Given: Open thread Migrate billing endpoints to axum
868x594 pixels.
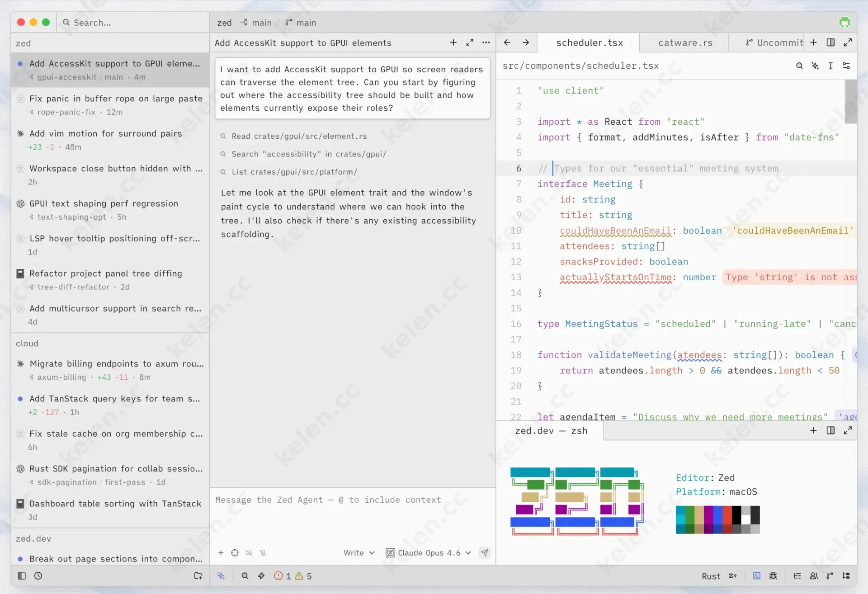Looking at the screenshot, I should [110, 370].
